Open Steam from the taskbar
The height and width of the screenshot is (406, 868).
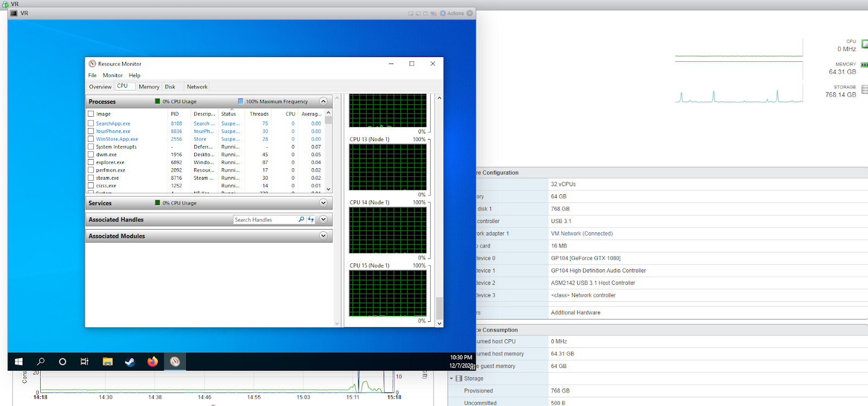tap(130, 361)
